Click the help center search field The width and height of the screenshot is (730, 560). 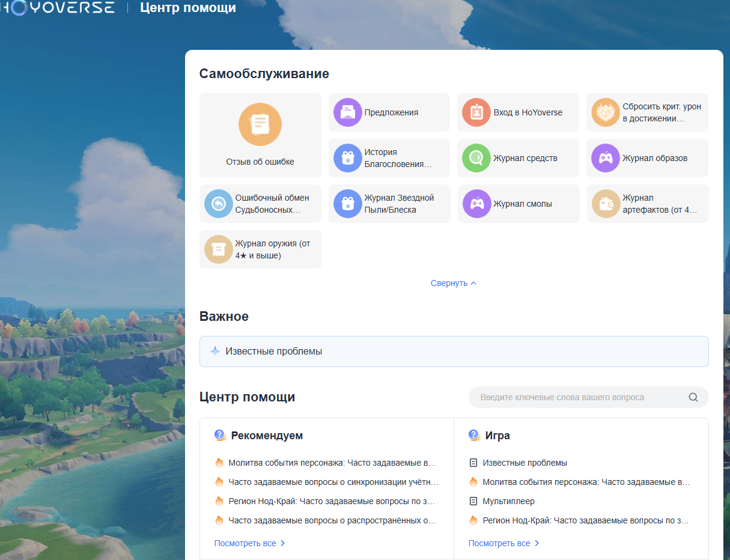click(580, 397)
